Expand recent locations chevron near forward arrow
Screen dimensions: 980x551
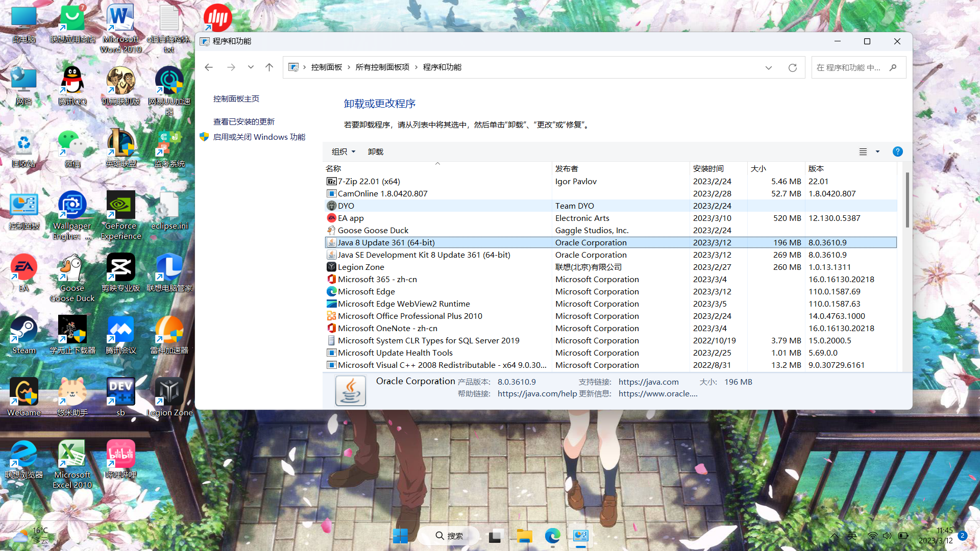pos(251,67)
